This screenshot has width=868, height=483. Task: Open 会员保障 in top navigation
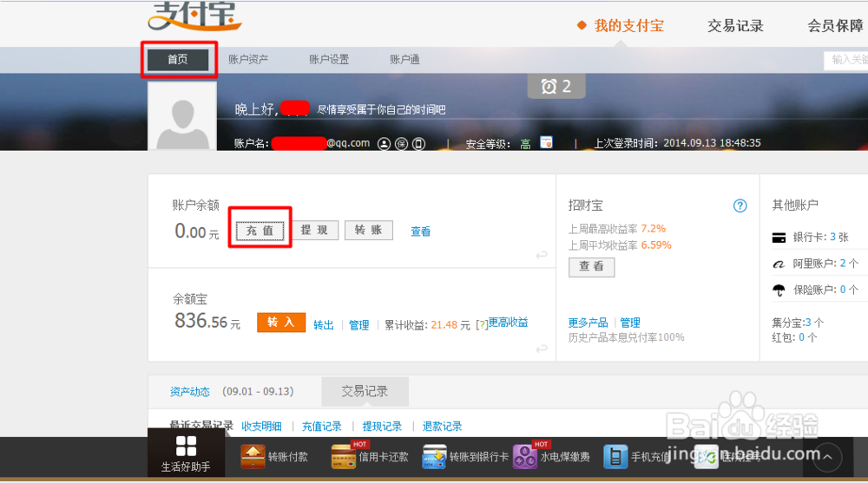pyautogui.click(x=835, y=26)
